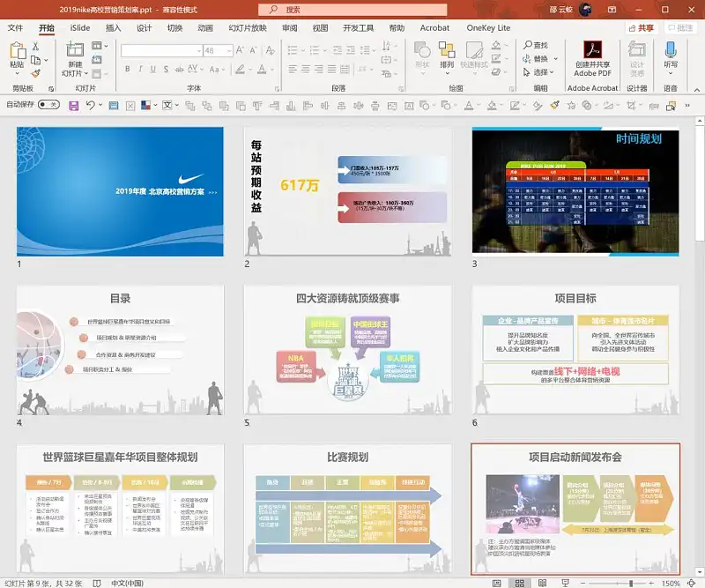The width and height of the screenshot is (705, 588).
Task: Click the user account name button
Action: pyautogui.click(x=561, y=10)
